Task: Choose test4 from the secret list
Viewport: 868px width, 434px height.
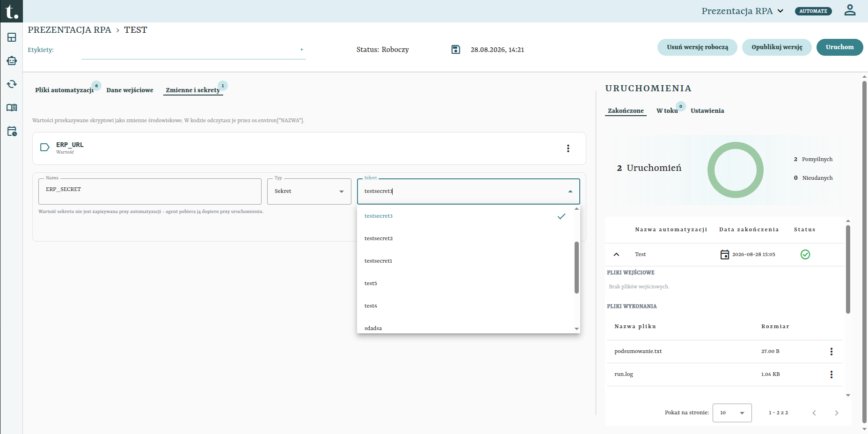Action: pos(465,306)
